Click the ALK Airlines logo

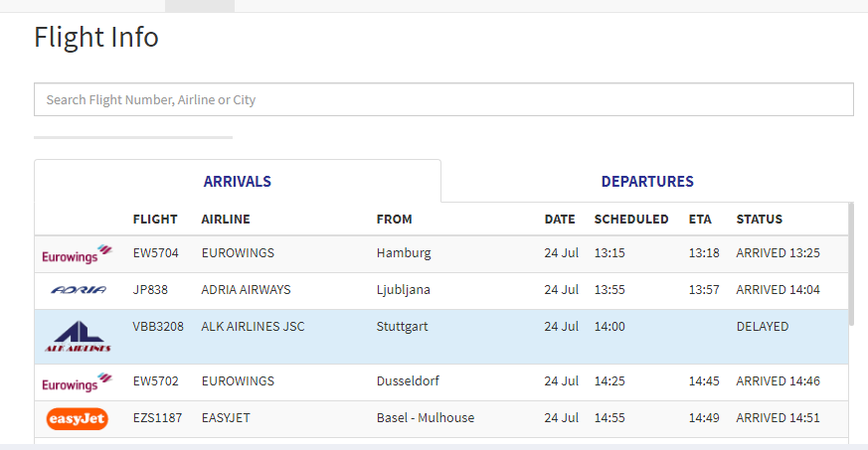click(78, 337)
